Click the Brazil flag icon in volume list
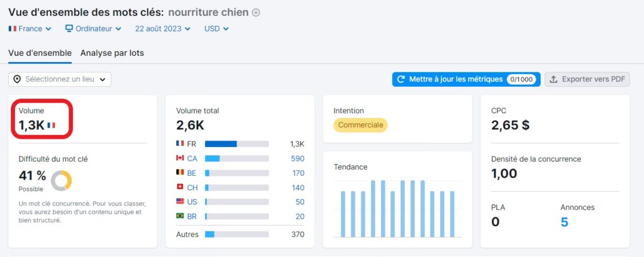The width and height of the screenshot is (644, 257). click(x=180, y=216)
